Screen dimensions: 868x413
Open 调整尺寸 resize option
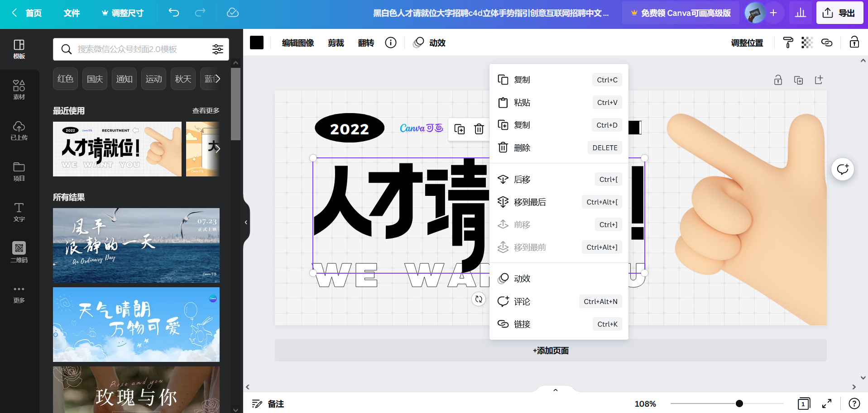point(123,13)
